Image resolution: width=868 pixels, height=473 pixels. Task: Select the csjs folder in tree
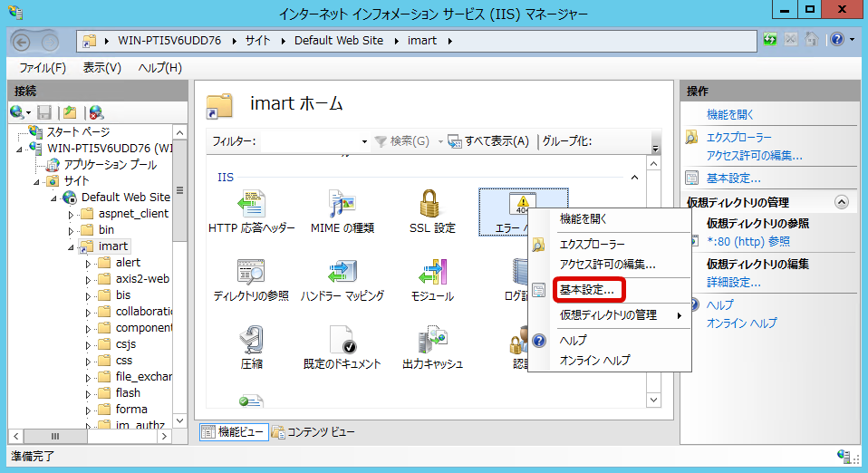(126, 344)
